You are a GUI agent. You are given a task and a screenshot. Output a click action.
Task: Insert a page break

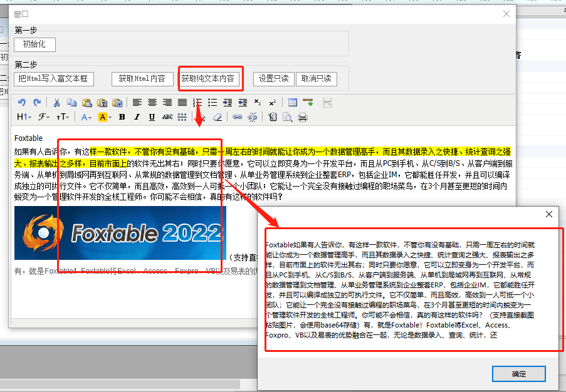327,103
